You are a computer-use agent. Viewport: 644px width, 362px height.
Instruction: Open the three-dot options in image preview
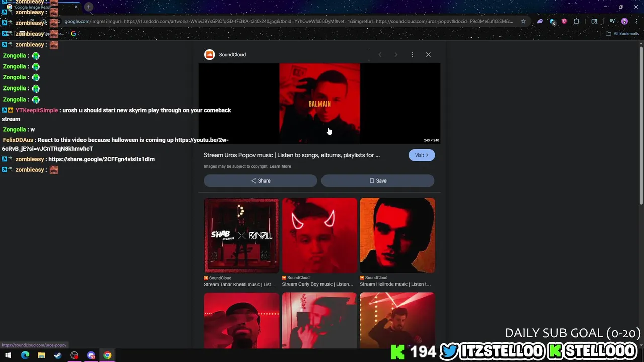[412, 54]
